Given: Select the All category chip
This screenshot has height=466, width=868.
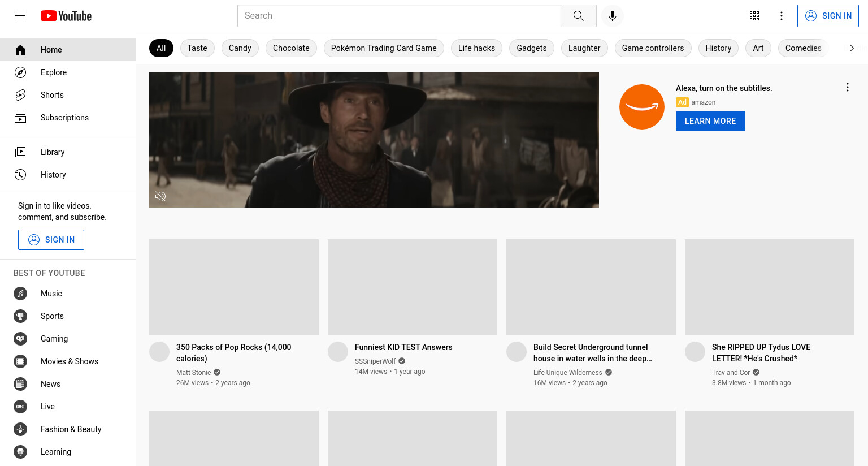Looking at the screenshot, I should click(161, 48).
